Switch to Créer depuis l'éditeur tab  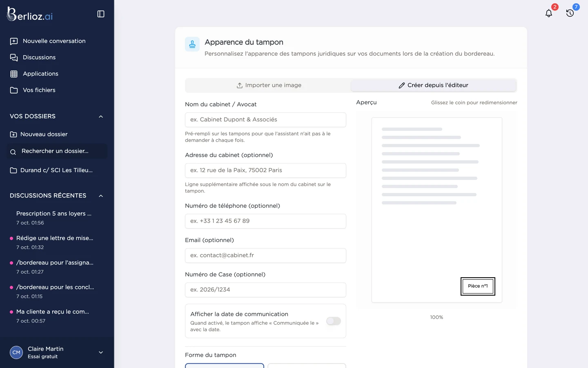[x=434, y=85]
